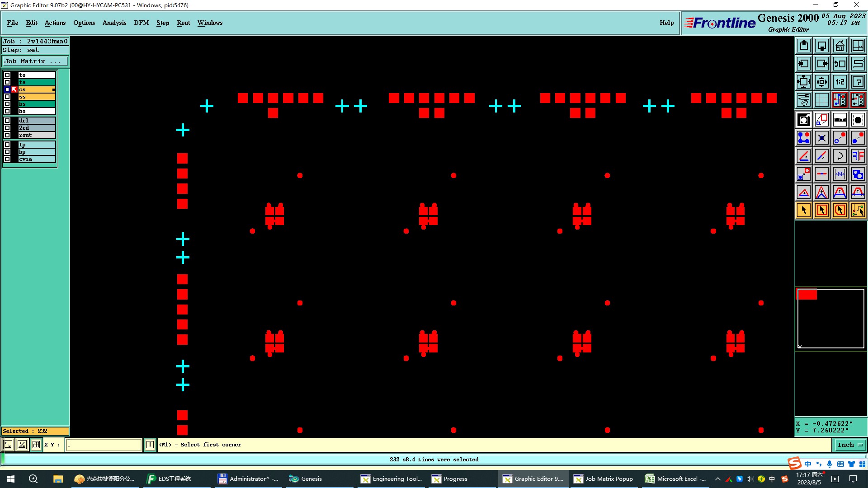Click the delete feature X icon
The height and width of the screenshot is (488, 868).
tap(822, 138)
